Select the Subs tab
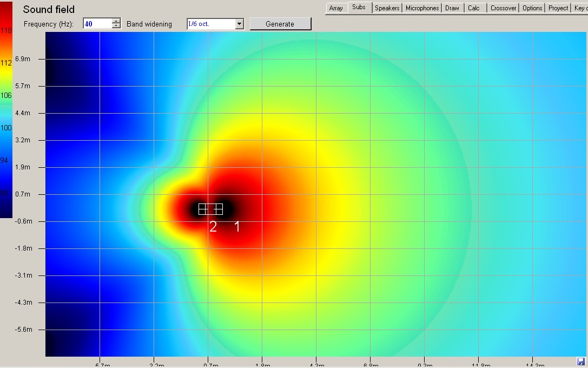 coord(359,7)
